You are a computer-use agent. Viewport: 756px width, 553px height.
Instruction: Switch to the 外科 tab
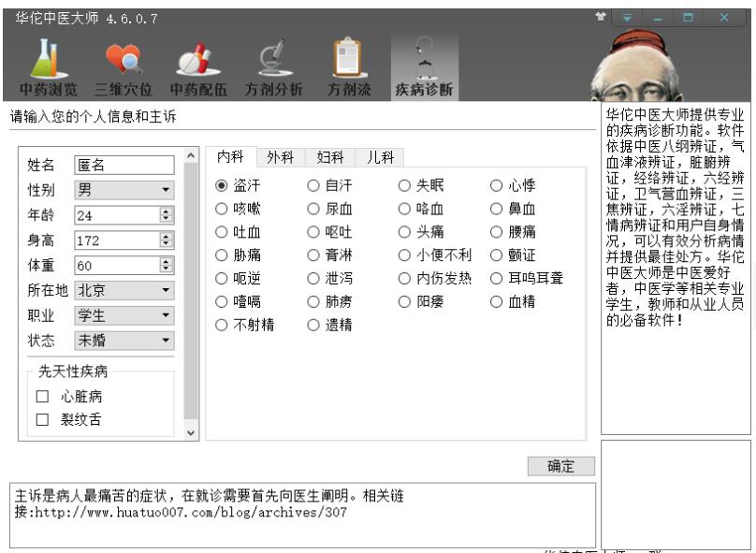tap(281, 157)
